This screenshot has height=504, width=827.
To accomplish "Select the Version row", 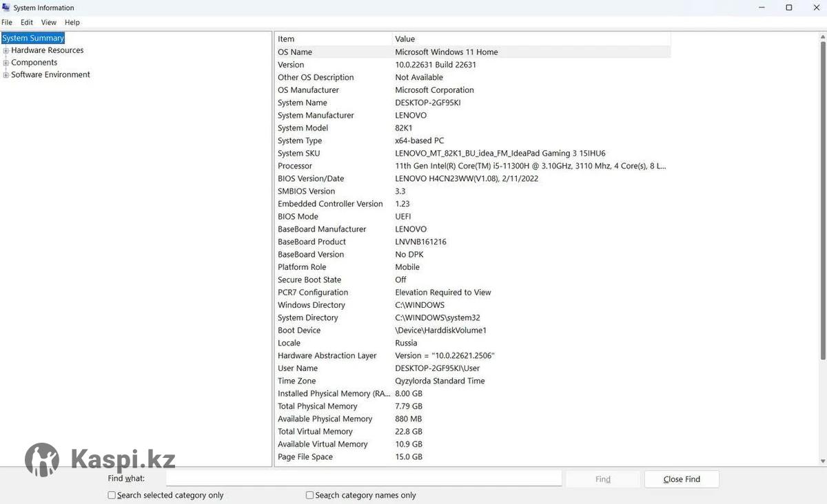I will (473, 65).
